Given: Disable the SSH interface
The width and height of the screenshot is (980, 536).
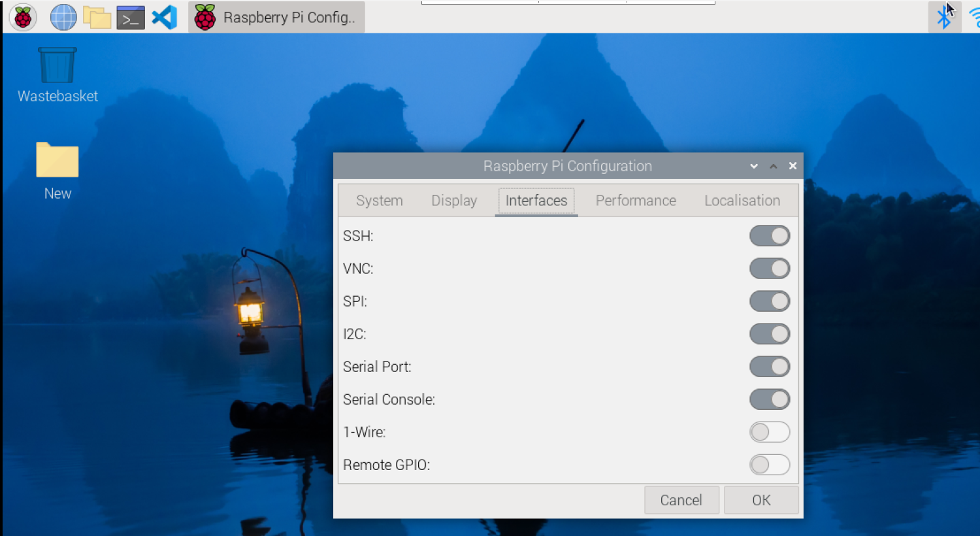Looking at the screenshot, I should [x=770, y=236].
